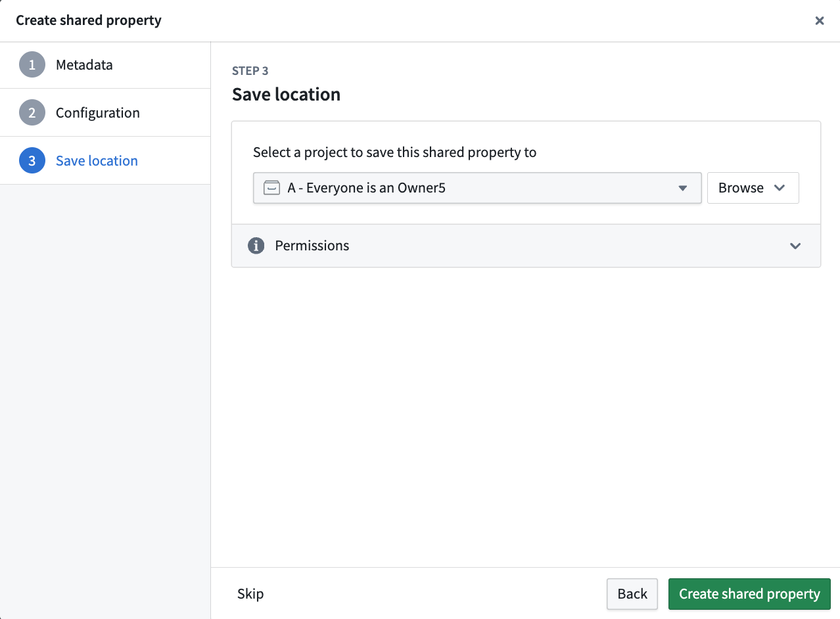Click the Permissions info icon

256,246
